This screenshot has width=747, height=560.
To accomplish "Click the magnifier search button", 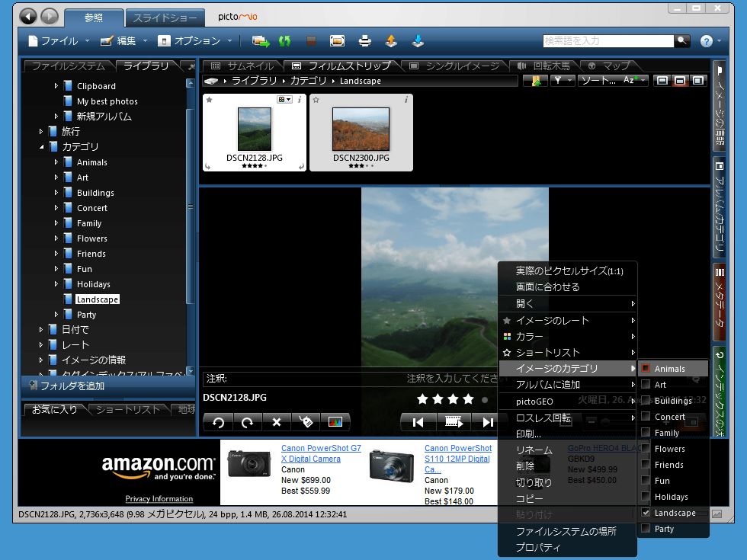I will click(682, 41).
